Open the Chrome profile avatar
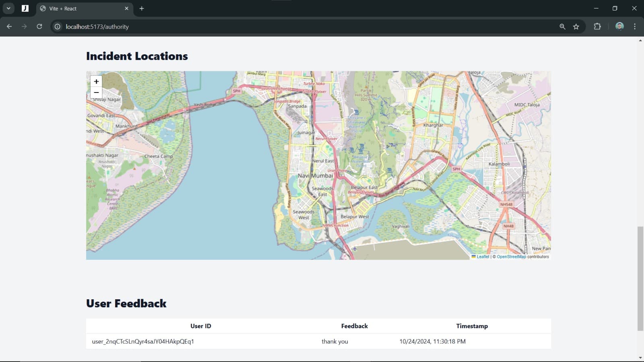The image size is (644, 362). (x=619, y=27)
